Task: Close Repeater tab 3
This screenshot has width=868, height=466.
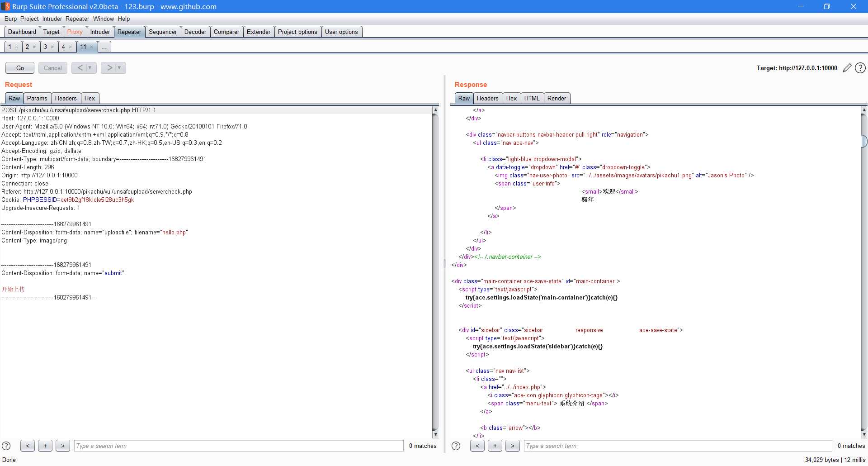Action: point(52,47)
